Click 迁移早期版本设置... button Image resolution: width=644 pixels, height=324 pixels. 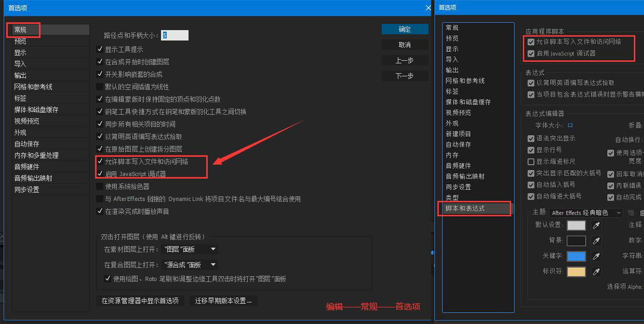(x=223, y=301)
